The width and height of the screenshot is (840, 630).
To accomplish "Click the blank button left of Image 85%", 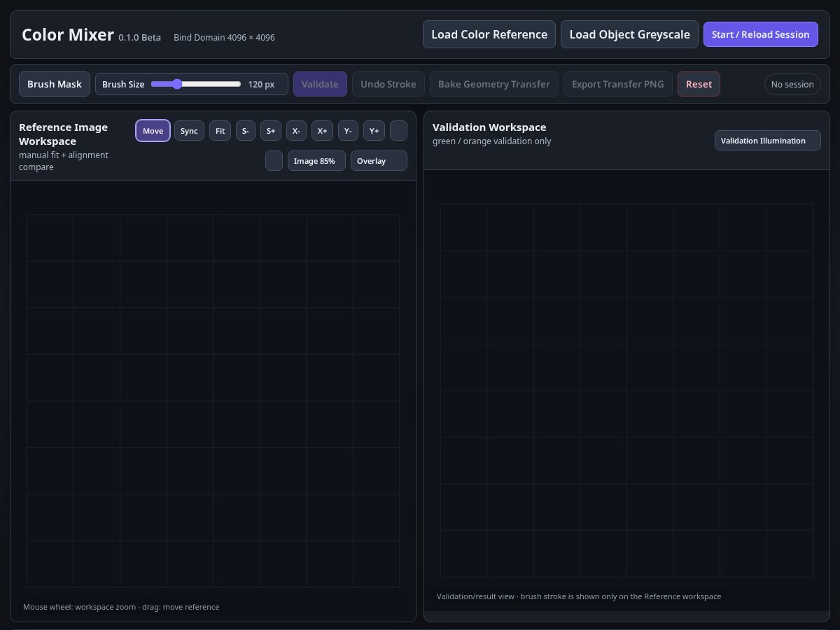I will point(274,161).
